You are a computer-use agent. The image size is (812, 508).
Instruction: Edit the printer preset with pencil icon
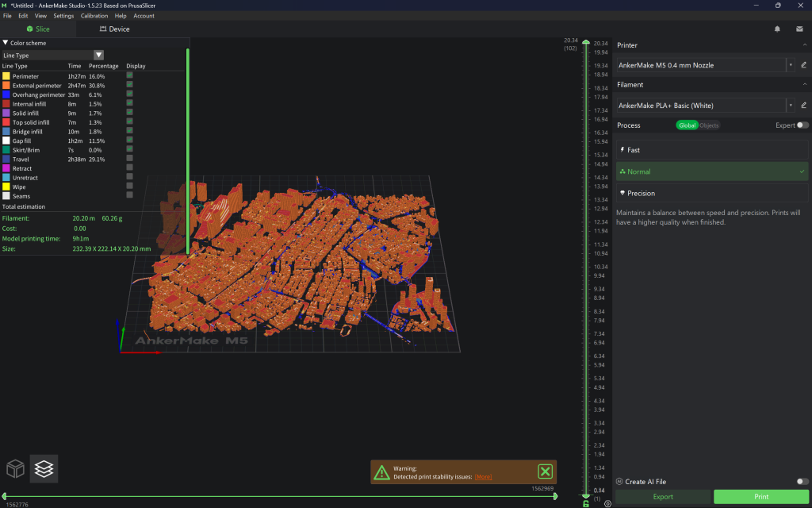tap(803, 65)
